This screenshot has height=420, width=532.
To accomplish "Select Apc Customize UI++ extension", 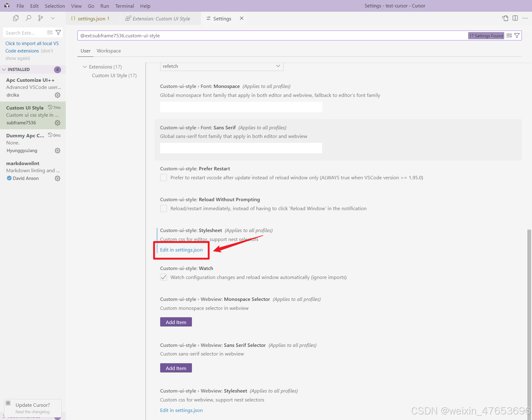I will (x=33, y=88).
